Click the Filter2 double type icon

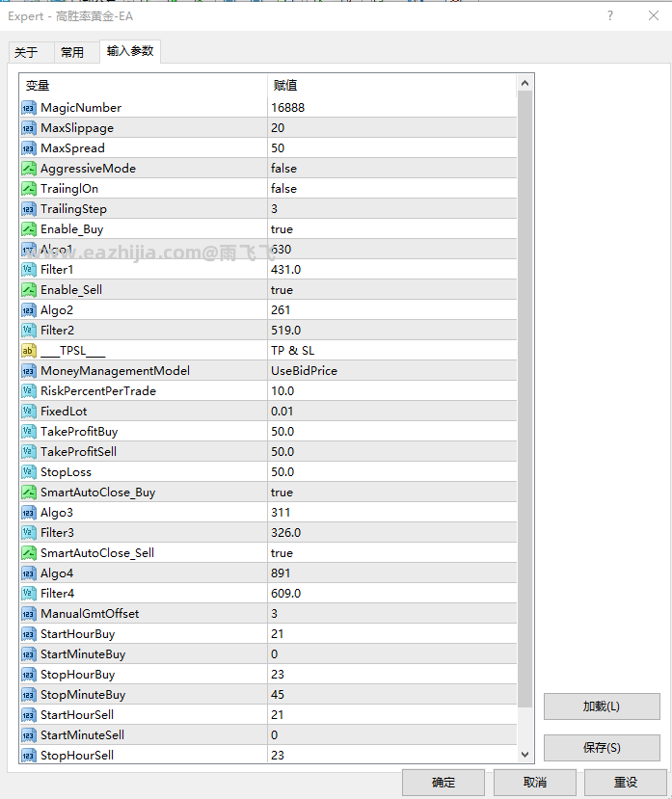(x=29, y=331)
